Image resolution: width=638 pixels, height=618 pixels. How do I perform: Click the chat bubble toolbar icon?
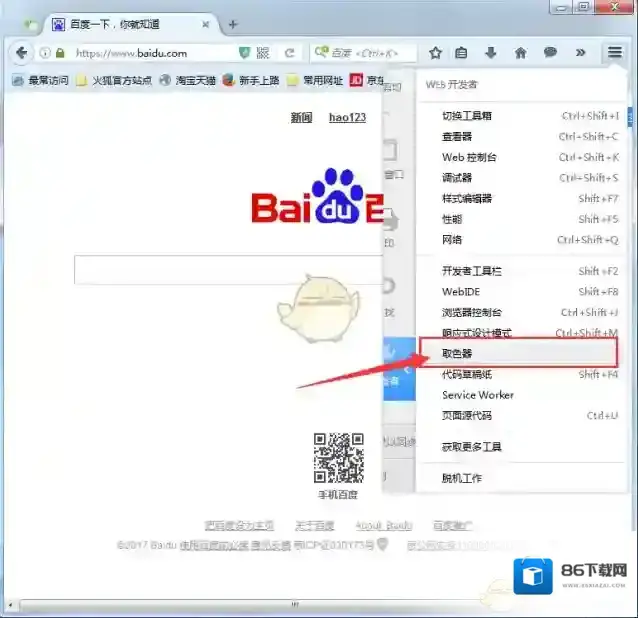[550, 52]
